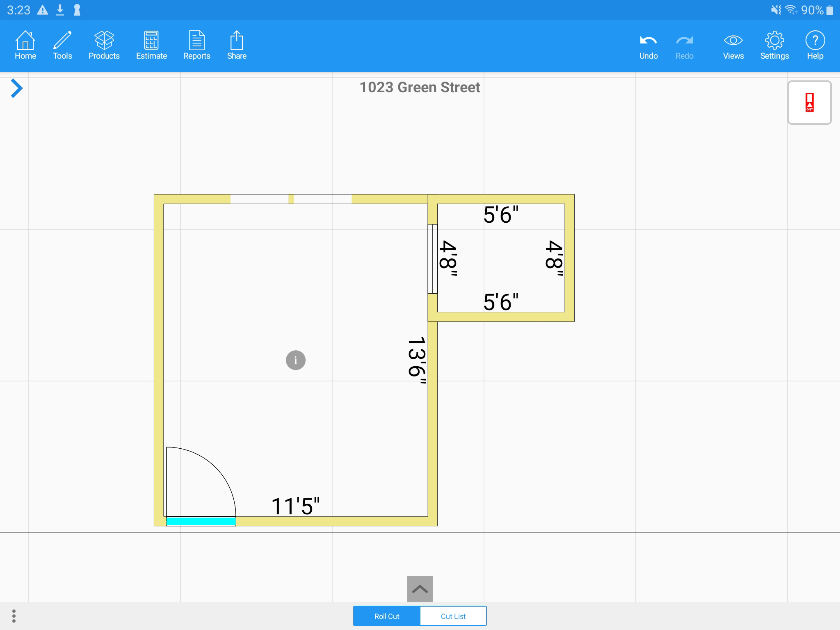
Task: Select the cyan door segment
Action: click(201, 521)
